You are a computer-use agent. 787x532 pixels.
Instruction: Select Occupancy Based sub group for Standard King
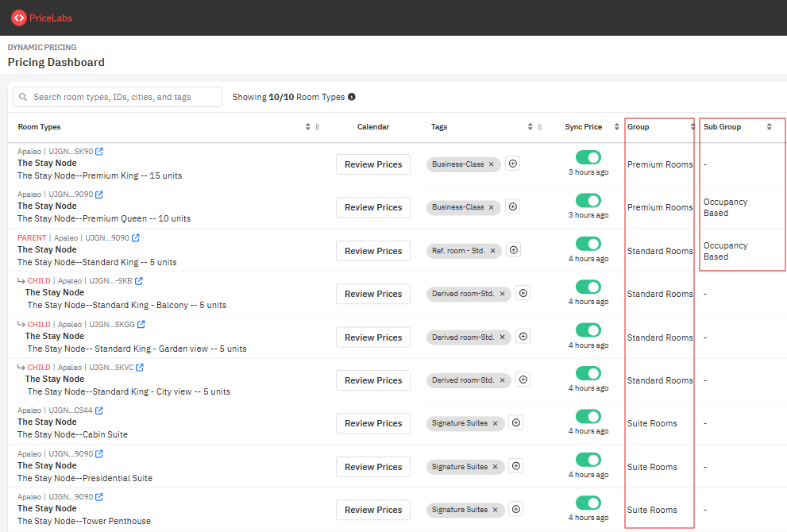(725, 251)
